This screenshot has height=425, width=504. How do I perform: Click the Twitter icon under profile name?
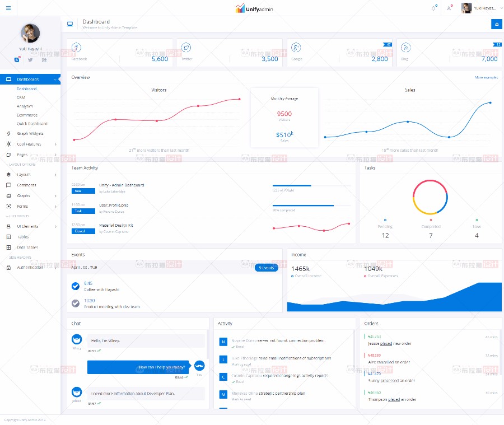(30, 60)
